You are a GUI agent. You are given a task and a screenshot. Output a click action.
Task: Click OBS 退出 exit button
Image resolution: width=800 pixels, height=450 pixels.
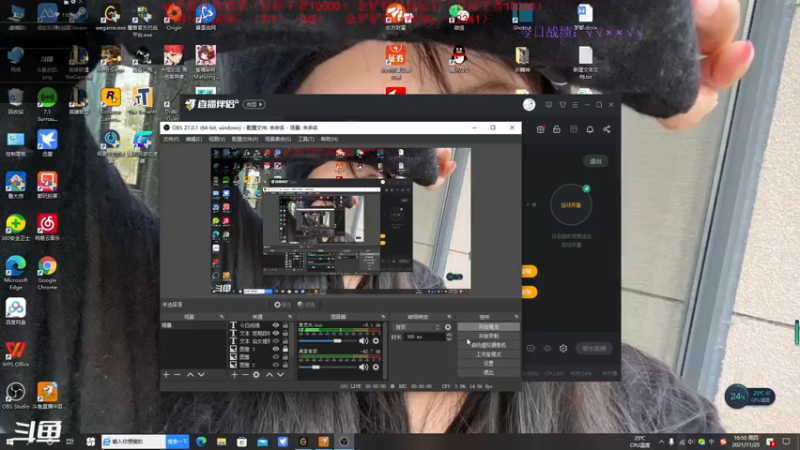[488, 372]
